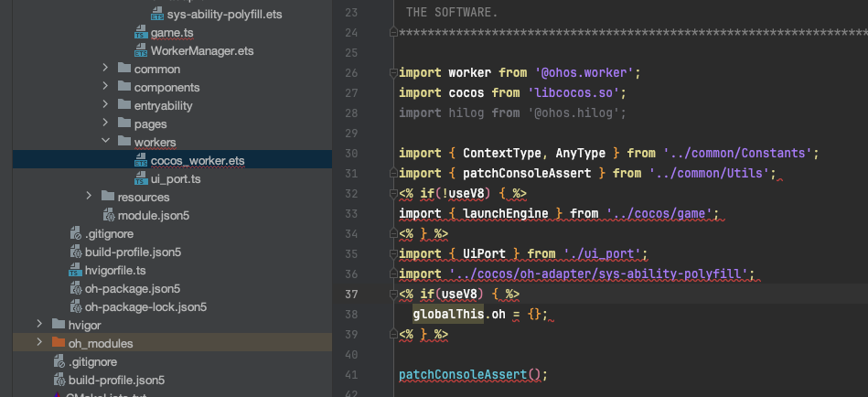
Task: Select the pages folder label
Action: [x=150, y=123]
